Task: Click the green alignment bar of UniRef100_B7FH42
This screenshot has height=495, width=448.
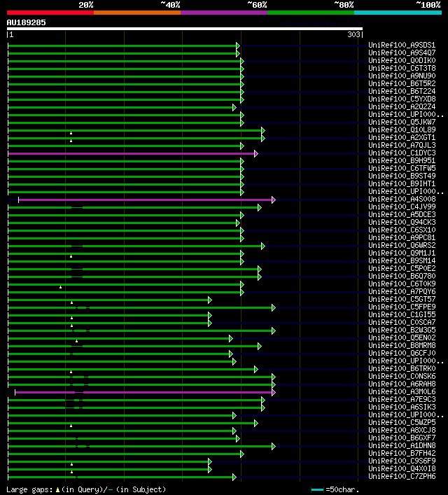Action: (x=124, y=454)
